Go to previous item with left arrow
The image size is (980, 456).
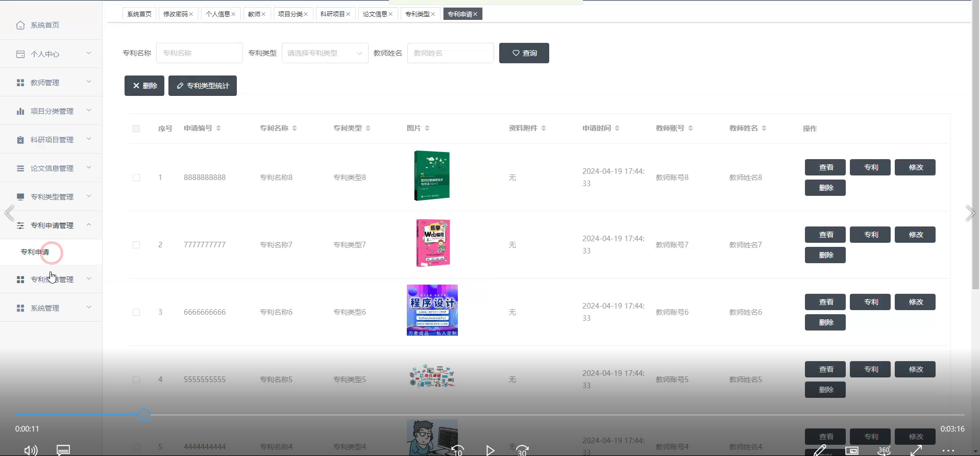(9, 213)
